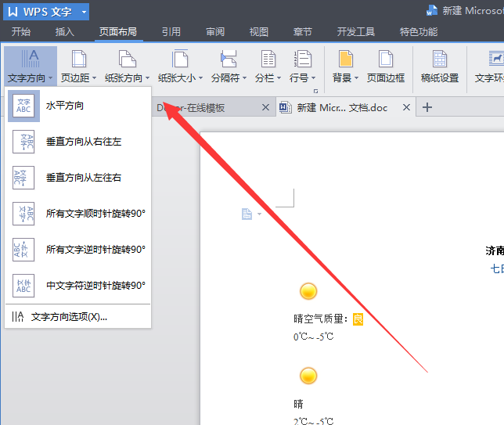This screenshot has height=425, width=504.
Task: Expand the 行号 dropdown arrow
Action: (x=313, y=77)
